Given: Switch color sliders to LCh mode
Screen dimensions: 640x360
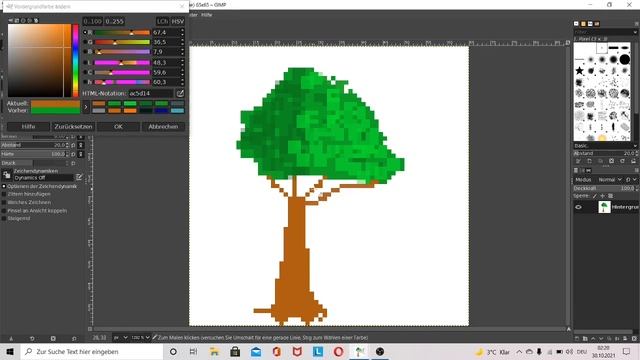Looking at the screenshot, I should coord(162,21).
